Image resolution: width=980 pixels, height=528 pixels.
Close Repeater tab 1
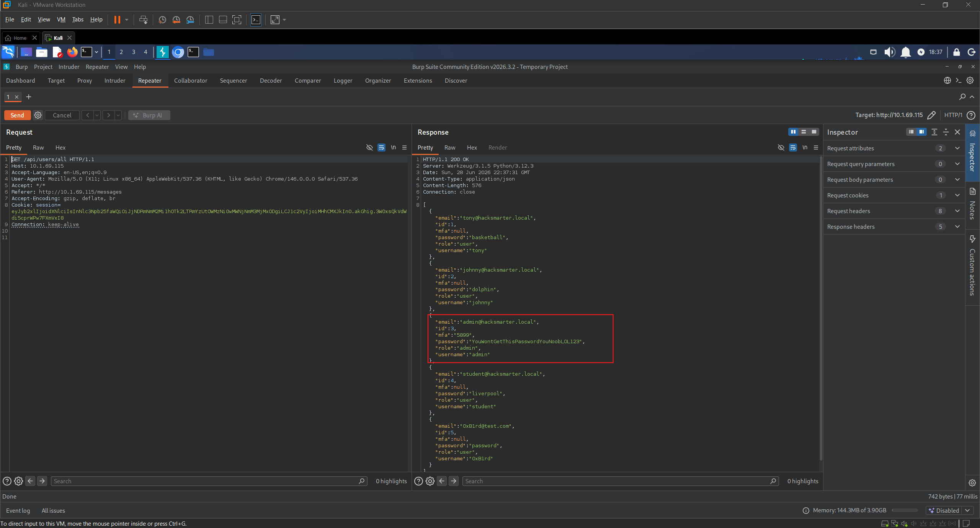(x=16, y=97)
